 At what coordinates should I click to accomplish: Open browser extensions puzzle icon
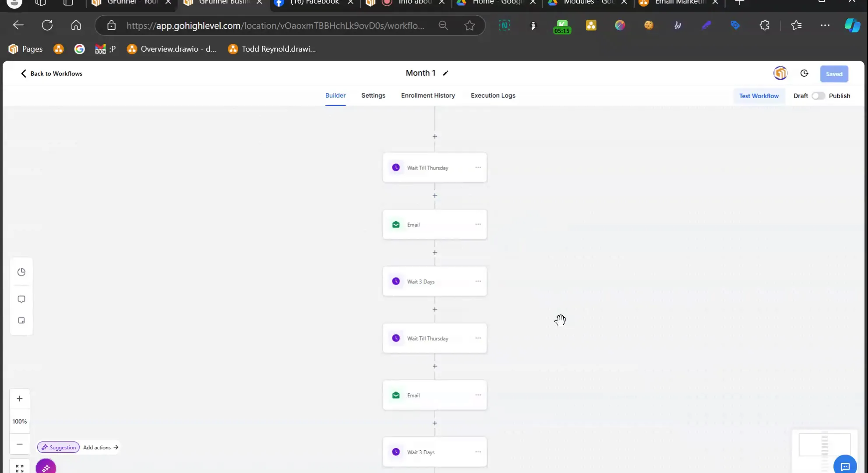click(x=764, y=25)
